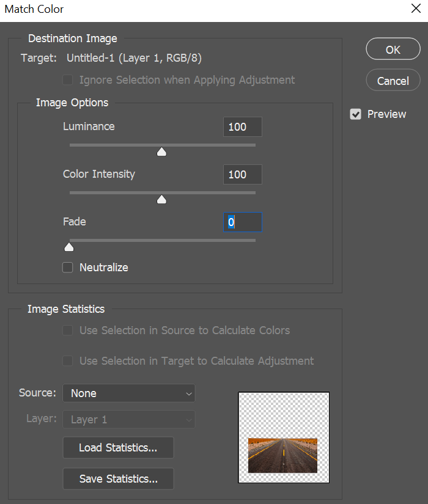Enable the Neutralize checkbox
Viewport: 428px width, 504px height.
[68, 268]
